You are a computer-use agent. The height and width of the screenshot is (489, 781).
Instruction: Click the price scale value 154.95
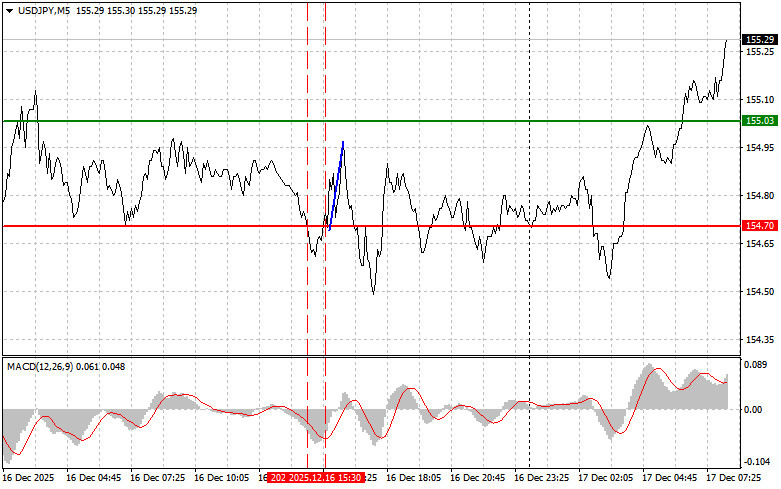pyautogui.click(x=760, y=147)
